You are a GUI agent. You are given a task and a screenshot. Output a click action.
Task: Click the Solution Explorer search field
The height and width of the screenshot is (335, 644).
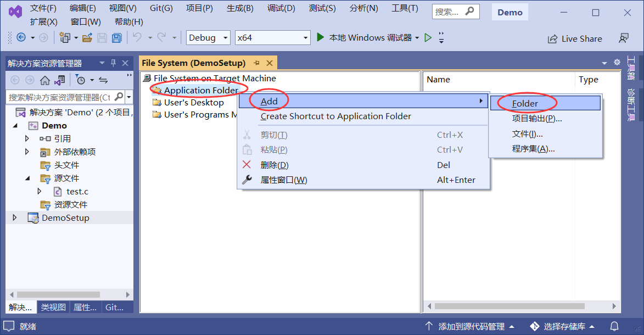coord(59,97)
